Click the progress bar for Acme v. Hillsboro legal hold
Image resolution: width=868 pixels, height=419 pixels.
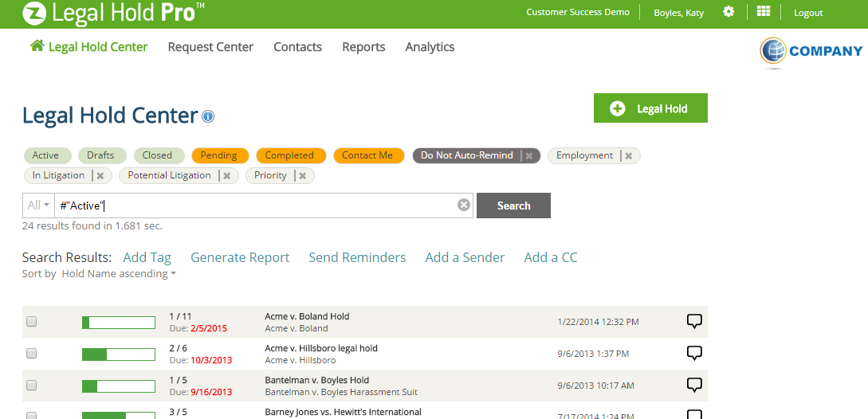pos(119,354)
